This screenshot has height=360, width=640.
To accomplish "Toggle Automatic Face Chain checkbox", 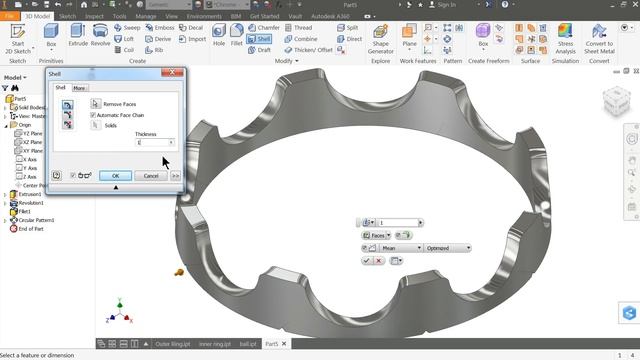I will 93,115.
